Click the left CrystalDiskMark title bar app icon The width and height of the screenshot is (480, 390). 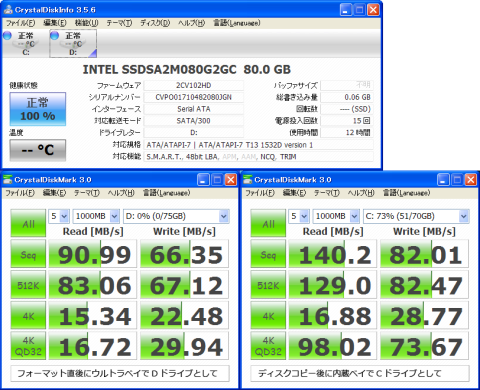[7, 180]
